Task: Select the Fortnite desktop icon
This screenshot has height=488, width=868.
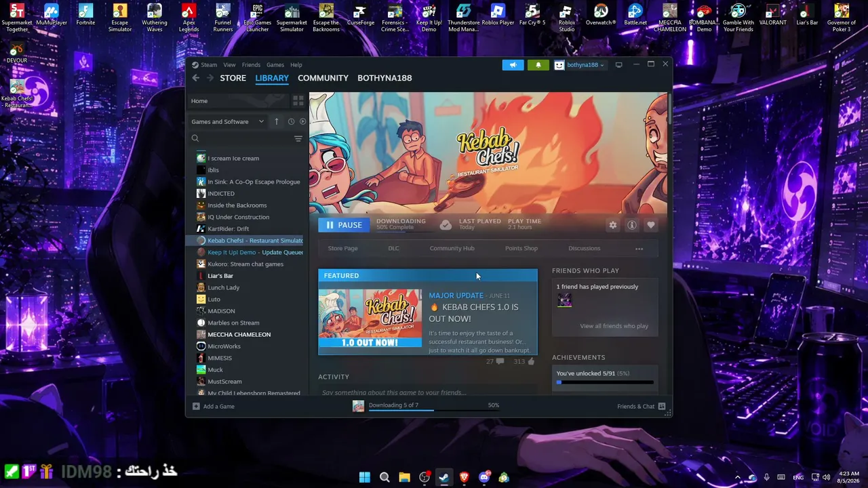Action: (x=85, y=15)
